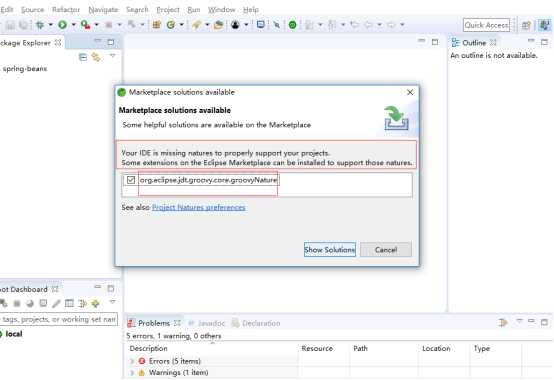554x380 pixels.
Task: Select the local node in Boot Dashboard
Action: click(x=13, y=334)
